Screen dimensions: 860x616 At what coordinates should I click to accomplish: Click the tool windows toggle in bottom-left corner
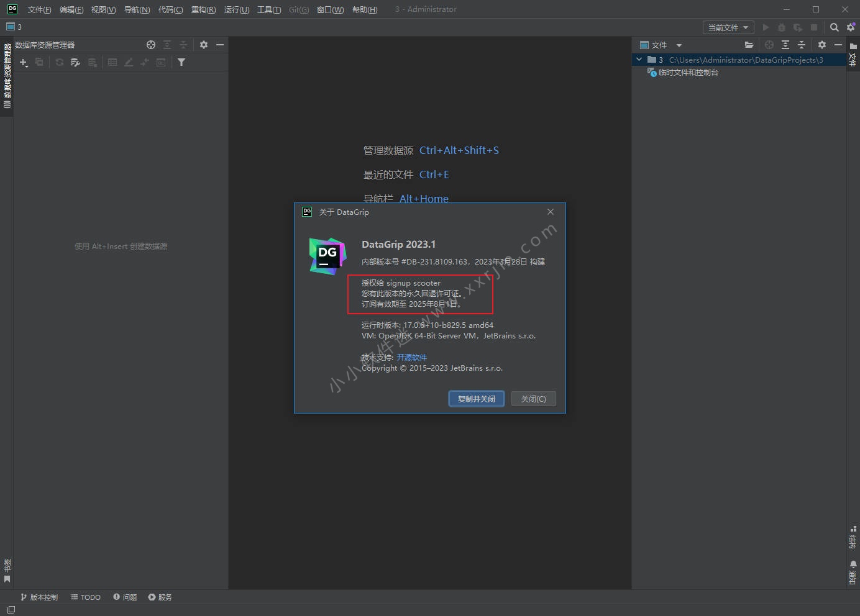[x=11, y=610]
